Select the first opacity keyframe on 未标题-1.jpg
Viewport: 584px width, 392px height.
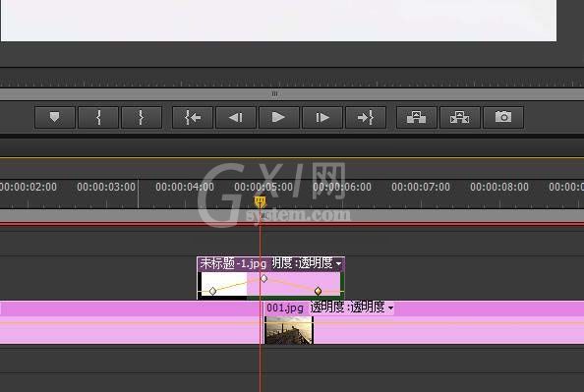(212, 291)
